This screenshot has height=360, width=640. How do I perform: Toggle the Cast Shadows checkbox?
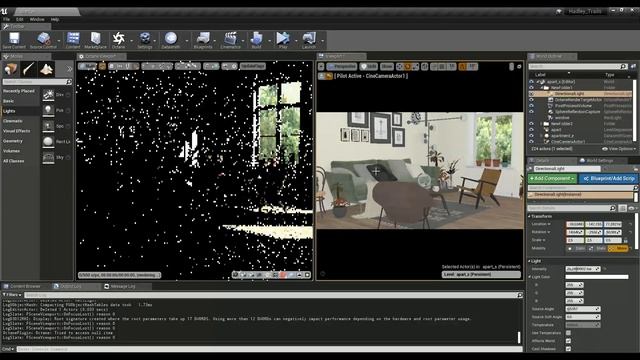pos(568,349)
